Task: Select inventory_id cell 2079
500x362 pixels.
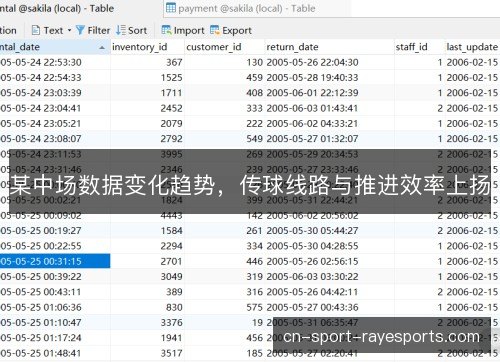Action: pos(147,124)
